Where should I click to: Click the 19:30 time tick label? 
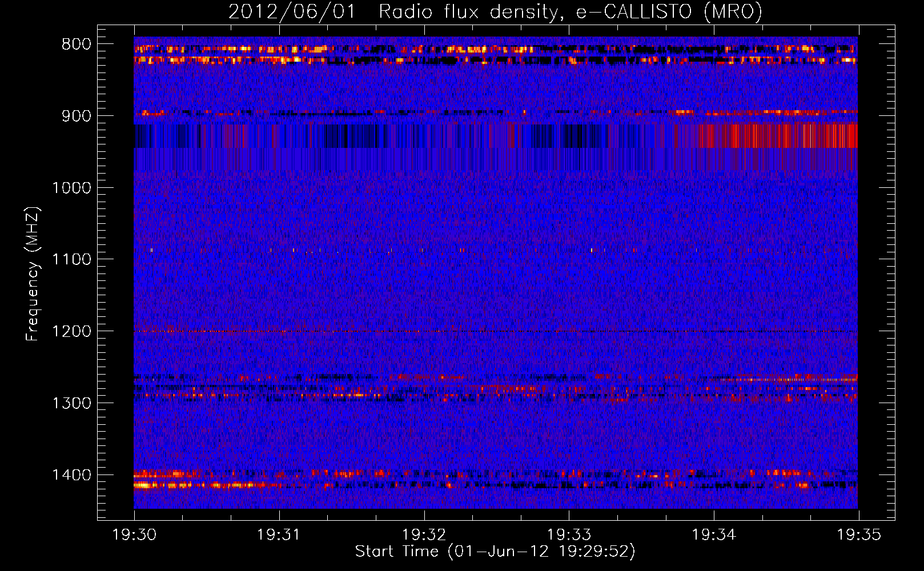(x=134, y=535)
